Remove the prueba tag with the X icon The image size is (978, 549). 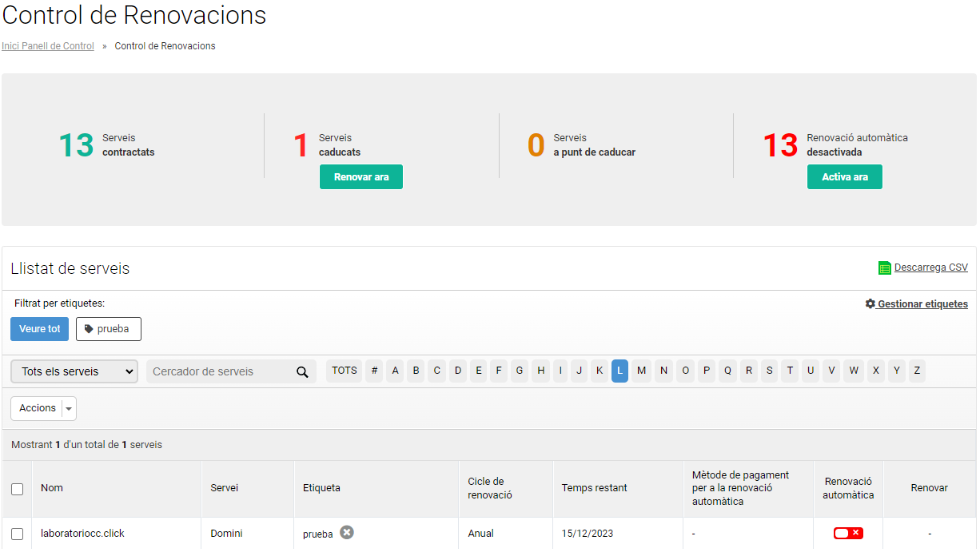tap(347, 533)
